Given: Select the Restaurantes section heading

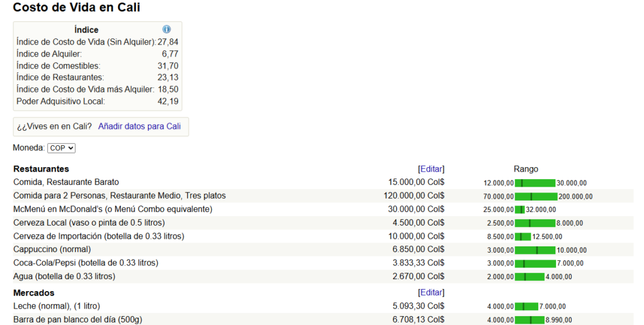Looking at the screenshot, I should [x=41, y=169].
